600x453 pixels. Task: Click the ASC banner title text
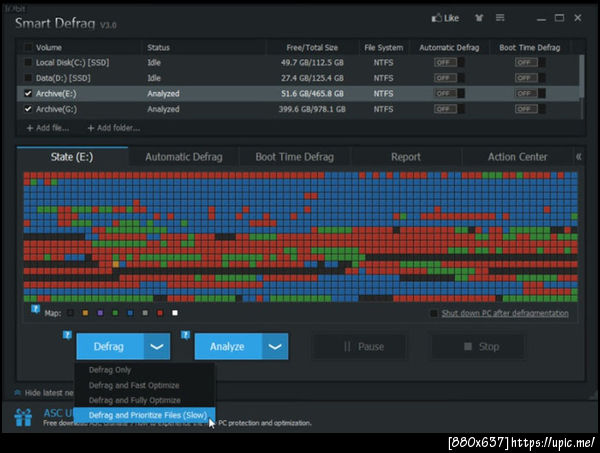tap(58, 413)
